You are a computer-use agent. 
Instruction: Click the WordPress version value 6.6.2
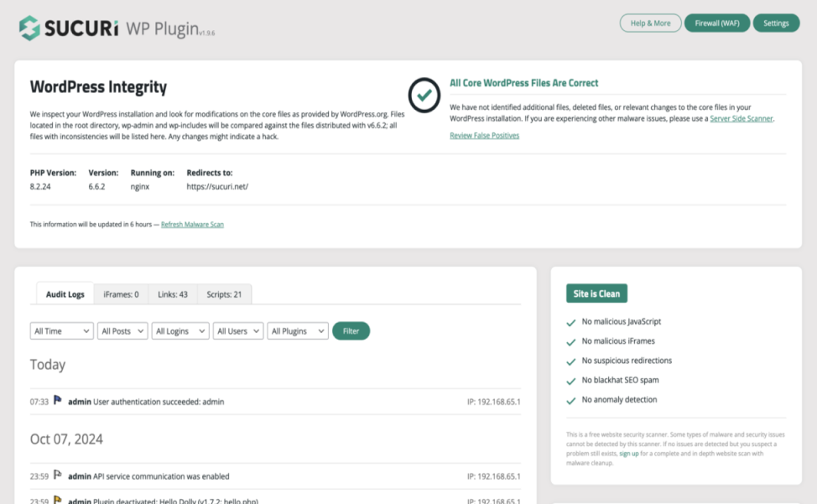coord(96,186)
